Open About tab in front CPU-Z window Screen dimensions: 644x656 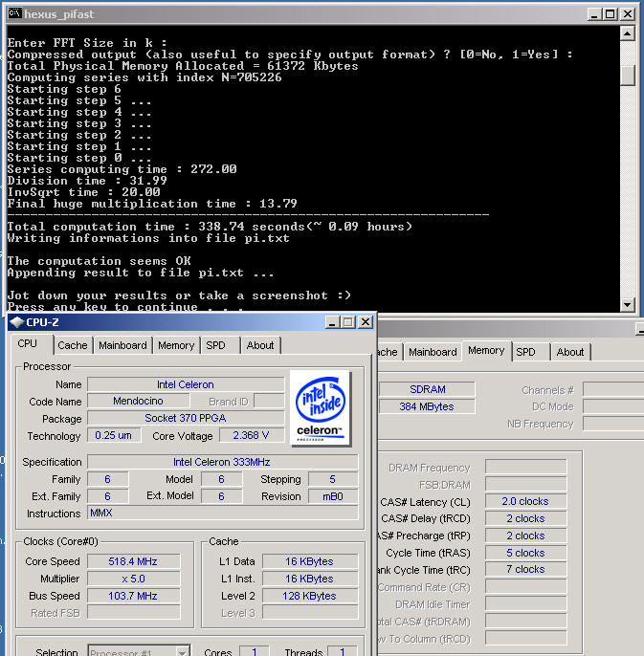coord(260,345)
